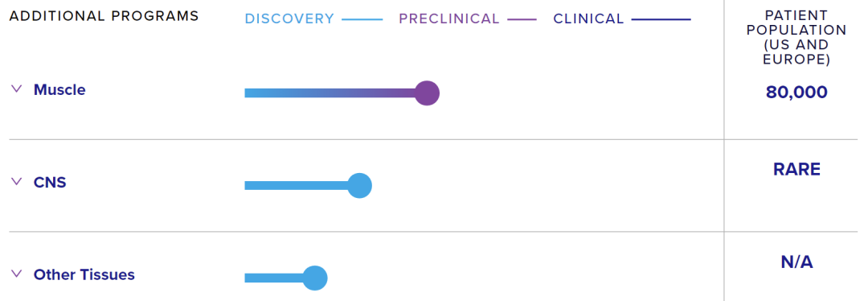Viewport: 868px width, 301px height.
Task: Select the Discovery stage legend label
Action: [x=289, y=19]
